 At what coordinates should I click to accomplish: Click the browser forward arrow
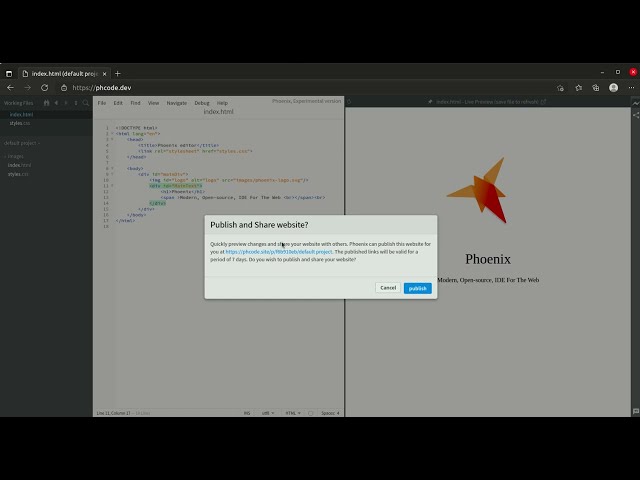pos(27,88)
